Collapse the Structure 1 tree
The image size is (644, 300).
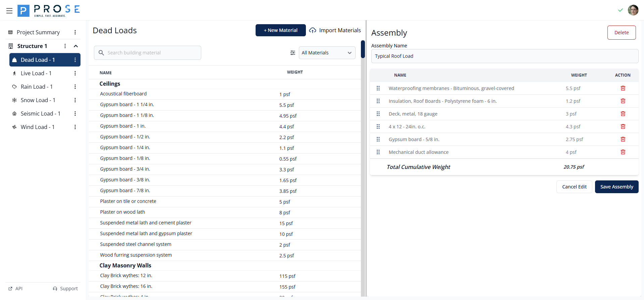pos(76,46)
